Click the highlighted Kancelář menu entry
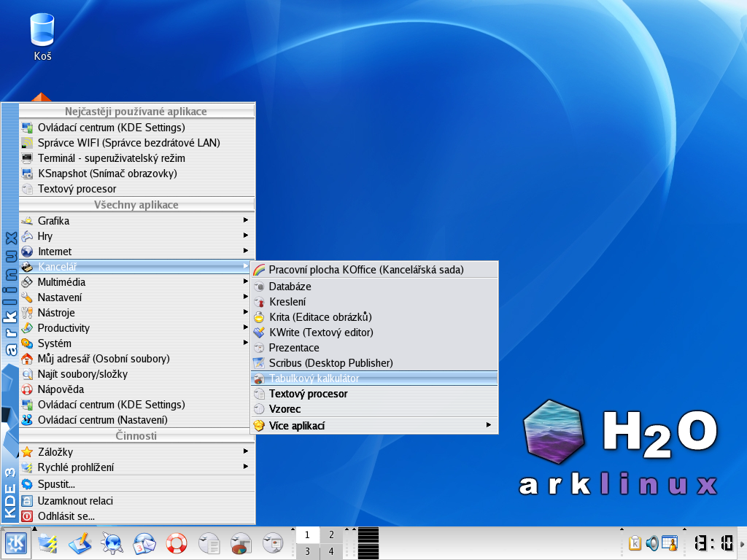747x560 pixels. (136, 267)
